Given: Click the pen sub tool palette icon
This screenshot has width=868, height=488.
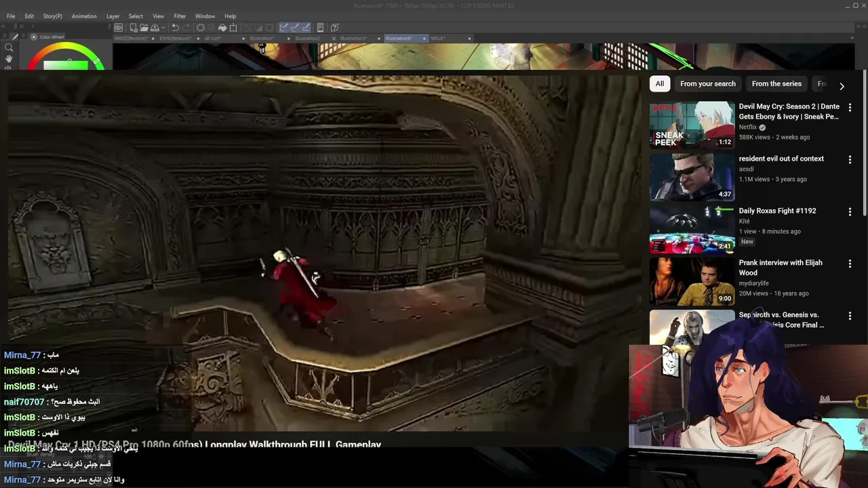Looking at the screenshot, I should pos(14,37).
